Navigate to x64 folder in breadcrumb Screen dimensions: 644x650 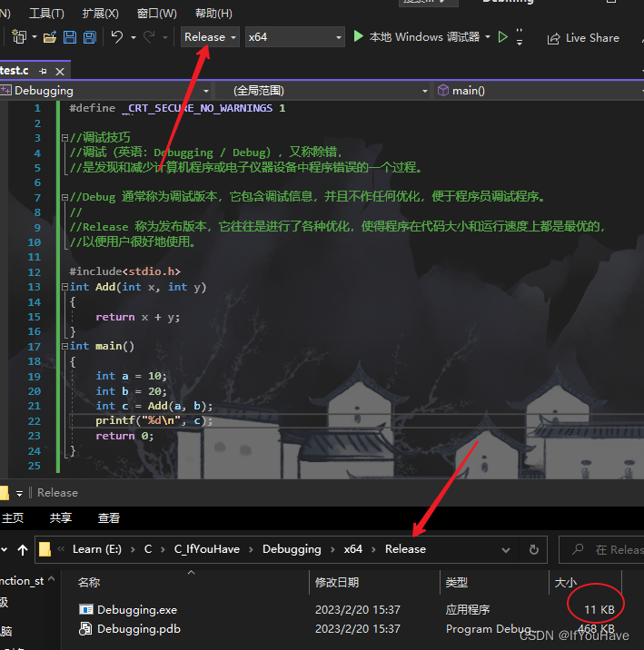(x=353, y=549)
